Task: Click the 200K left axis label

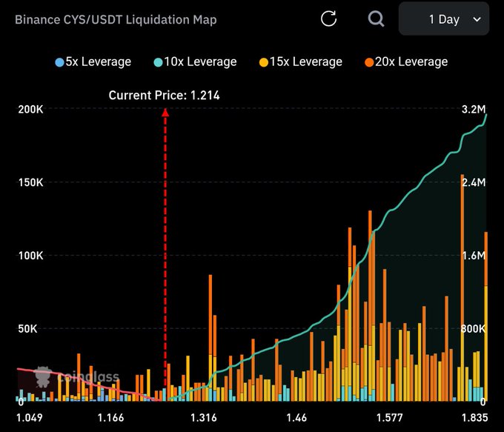Action: tap(30, 109)
